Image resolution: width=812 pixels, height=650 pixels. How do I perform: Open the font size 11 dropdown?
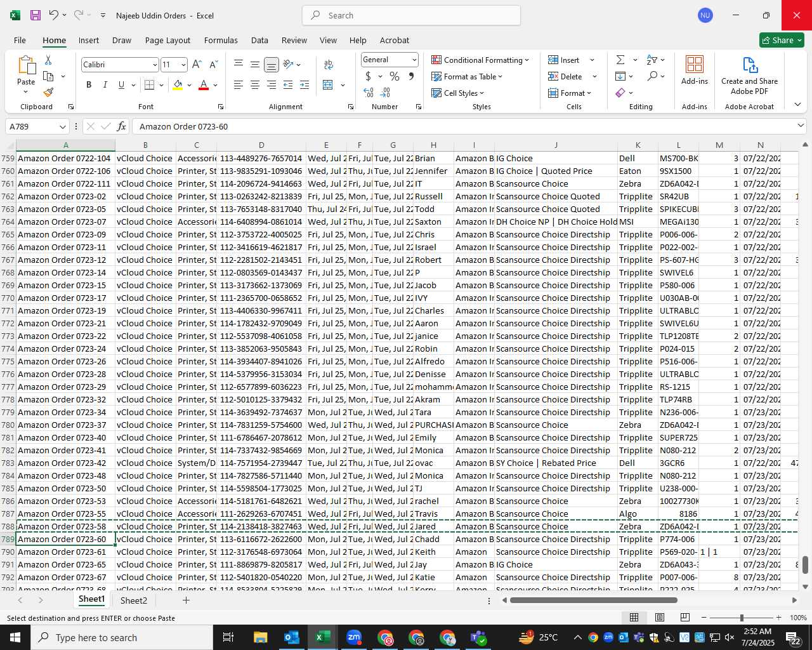[x=183, y=65]
